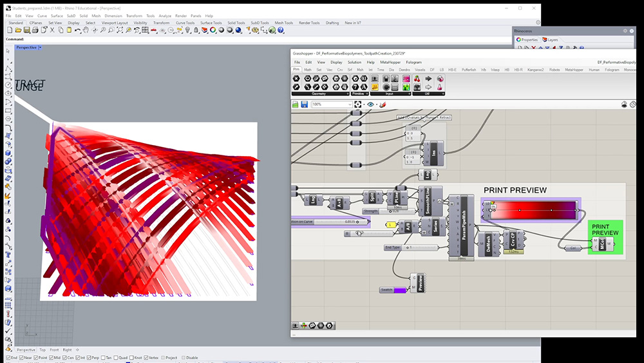Expand the Primitive group in Grasshopper ribbon
644x363 pixels.
pos(367,93)
